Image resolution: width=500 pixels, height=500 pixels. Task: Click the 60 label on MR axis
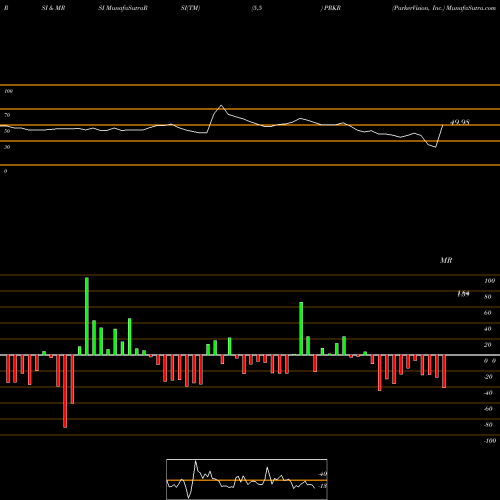[488, 313]
